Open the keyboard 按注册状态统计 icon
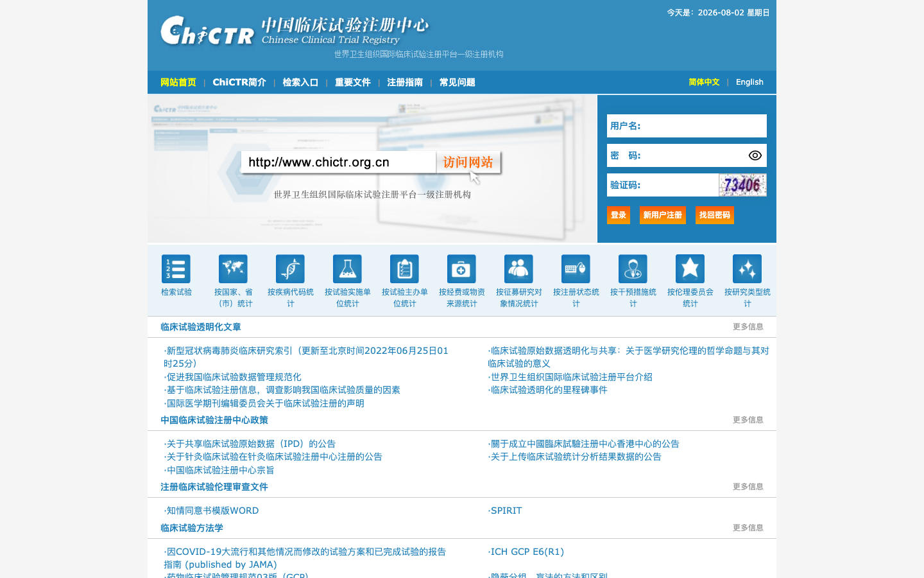The image size is (924, 578). point(576,269)
